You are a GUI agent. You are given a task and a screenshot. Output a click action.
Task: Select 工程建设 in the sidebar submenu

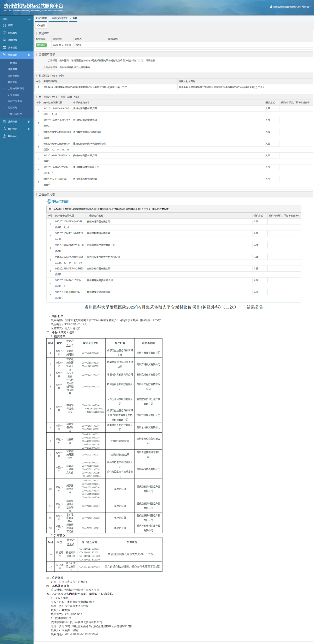pos(12,63)
